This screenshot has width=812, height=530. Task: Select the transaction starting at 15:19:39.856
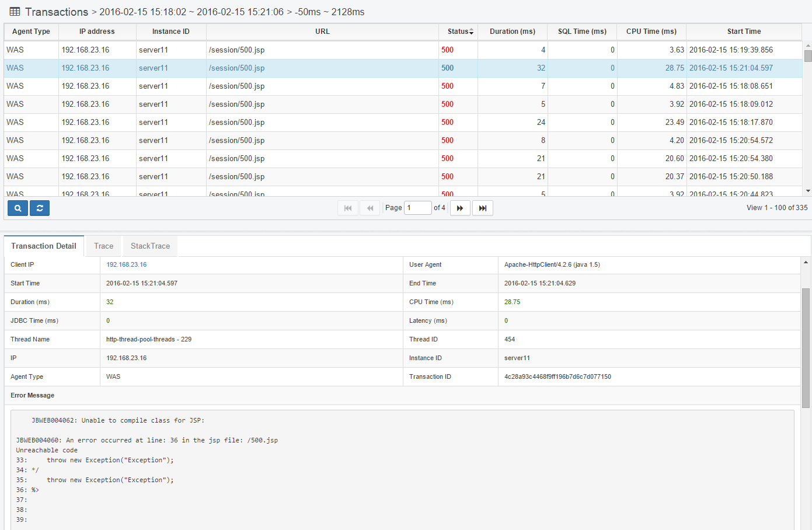pyautogui.click(x=731, y=50)
